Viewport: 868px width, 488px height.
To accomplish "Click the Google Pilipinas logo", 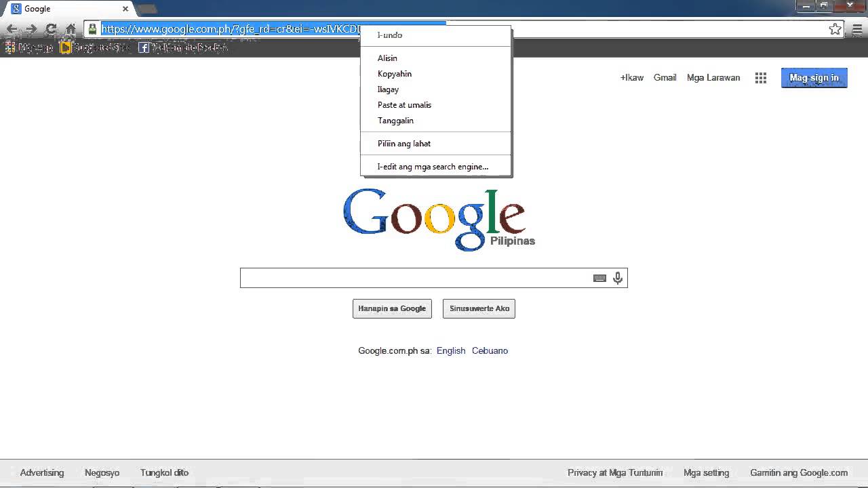I will click(x=438, y=219).
